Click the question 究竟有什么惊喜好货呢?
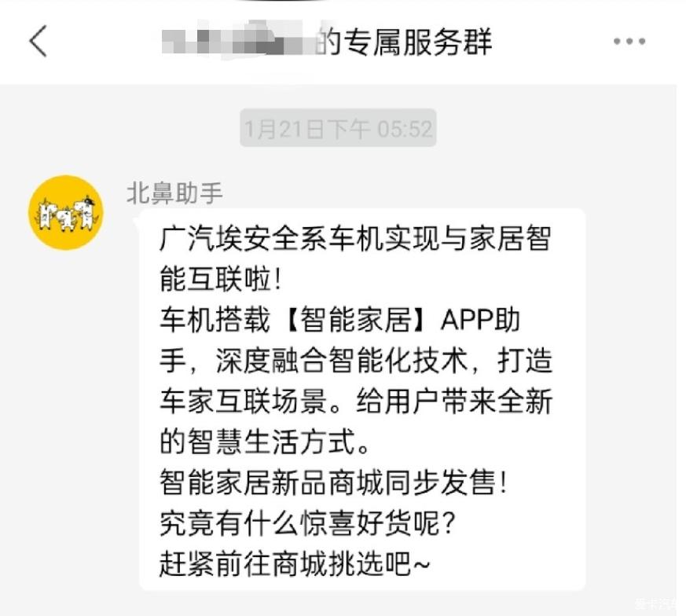This screenshot has height=616, width=686. click(x=308, y=522)
